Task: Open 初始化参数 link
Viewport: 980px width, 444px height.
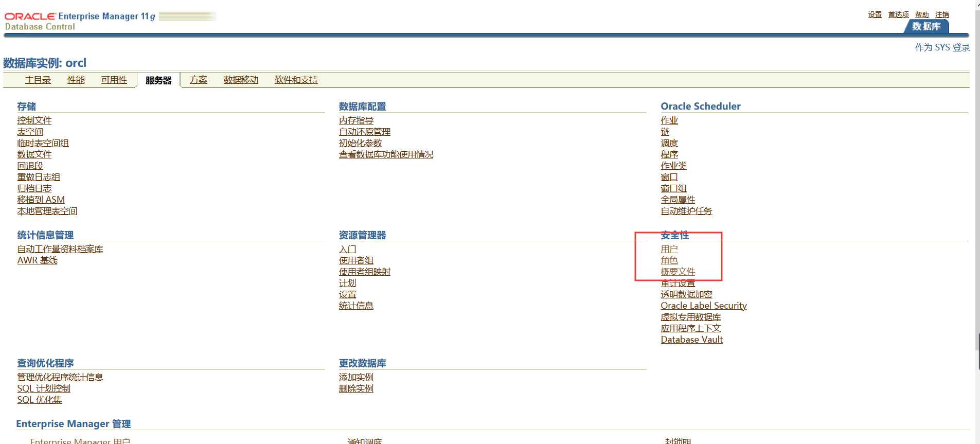Action: click(361, 143)
